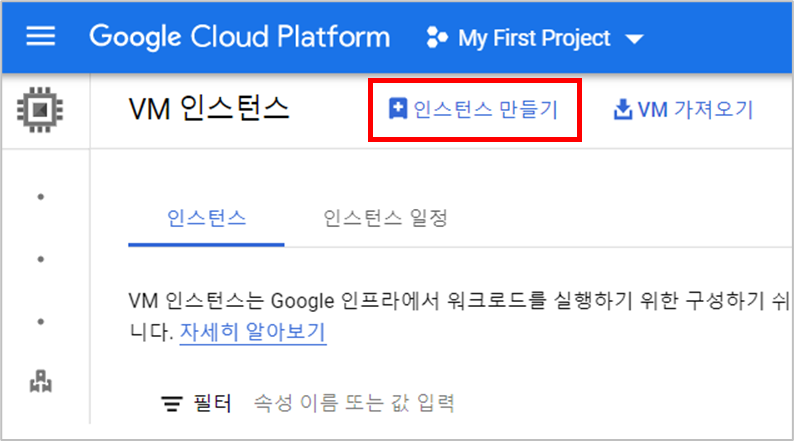Open the hamburger navigation menu

tap(41, 36)
